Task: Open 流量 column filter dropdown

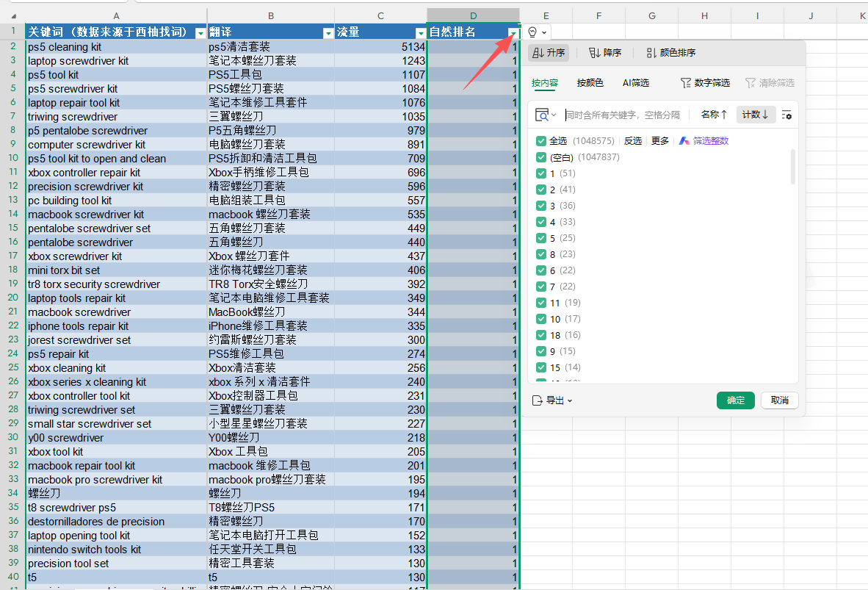Action: 421,33
